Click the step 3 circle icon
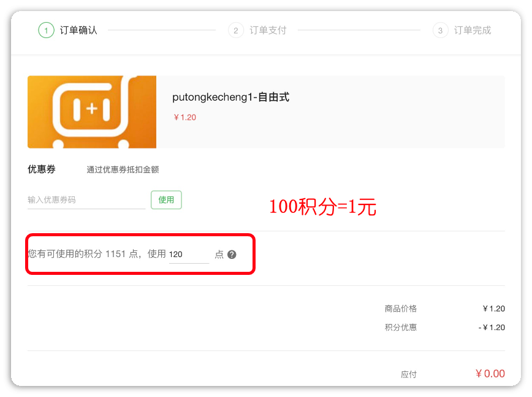This screenshot has width=532, height=397. pos(440,30)
